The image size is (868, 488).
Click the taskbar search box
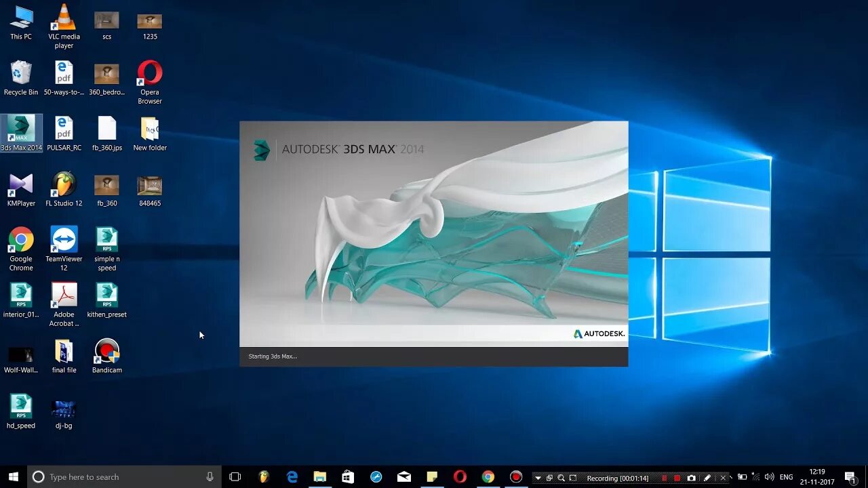(x=124, y=476)
